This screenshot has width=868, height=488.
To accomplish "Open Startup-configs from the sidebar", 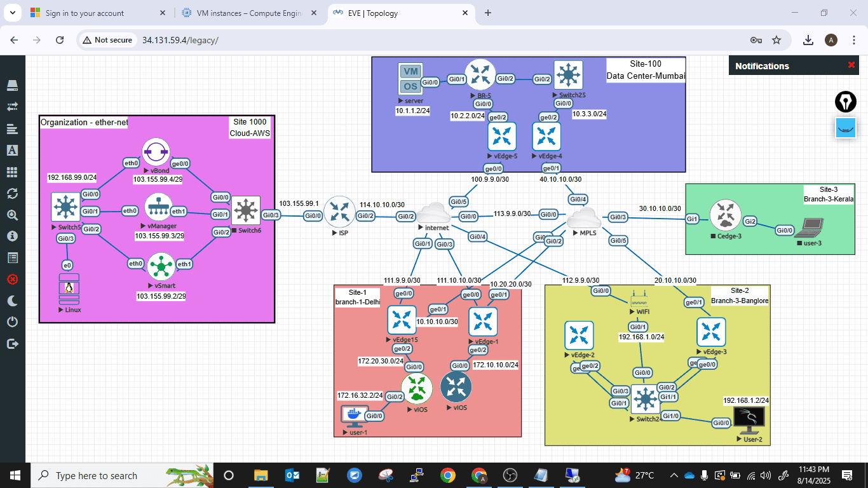I will point(12,129).
